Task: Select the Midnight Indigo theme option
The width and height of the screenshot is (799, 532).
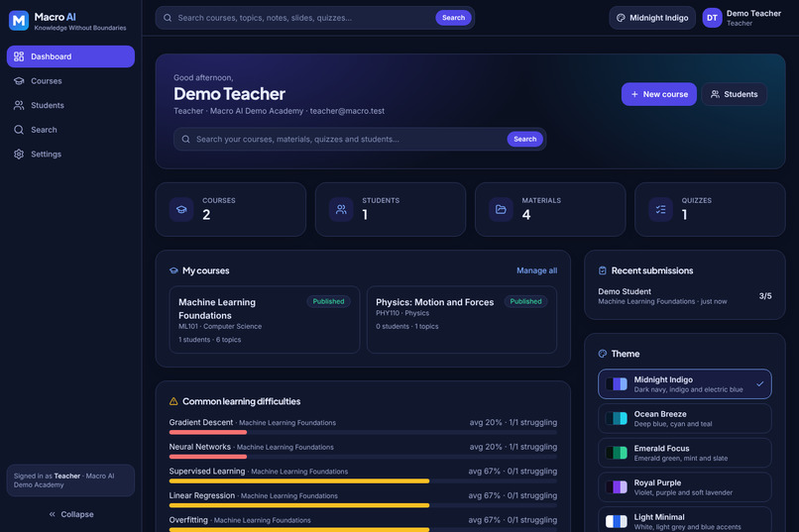Action: pyautogui.click(x=684, y=383)
